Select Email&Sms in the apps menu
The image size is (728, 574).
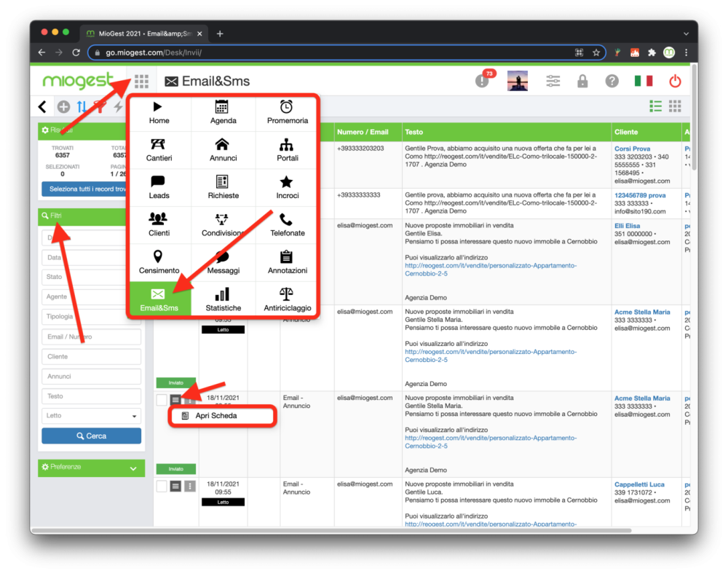(159, 299)
